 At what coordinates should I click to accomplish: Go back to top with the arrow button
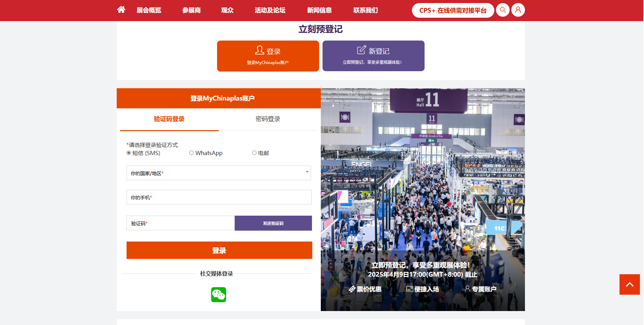(x=630, y=284)
